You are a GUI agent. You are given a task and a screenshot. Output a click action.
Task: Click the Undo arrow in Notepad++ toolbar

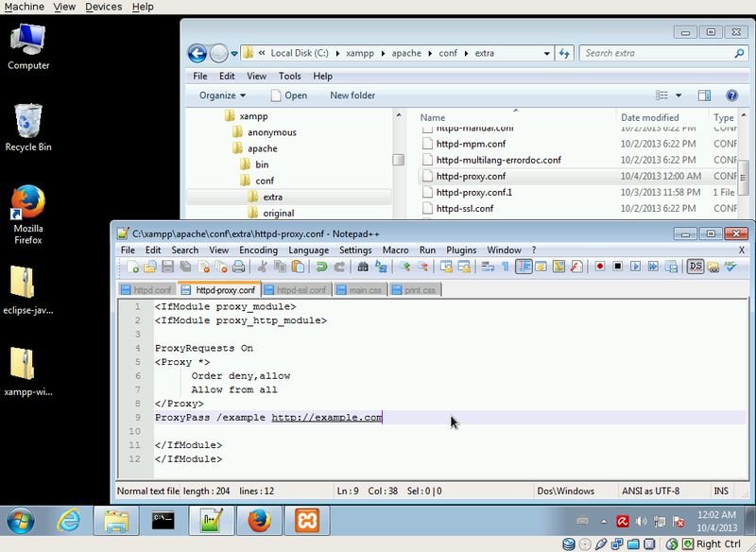[x=321, y=267]
